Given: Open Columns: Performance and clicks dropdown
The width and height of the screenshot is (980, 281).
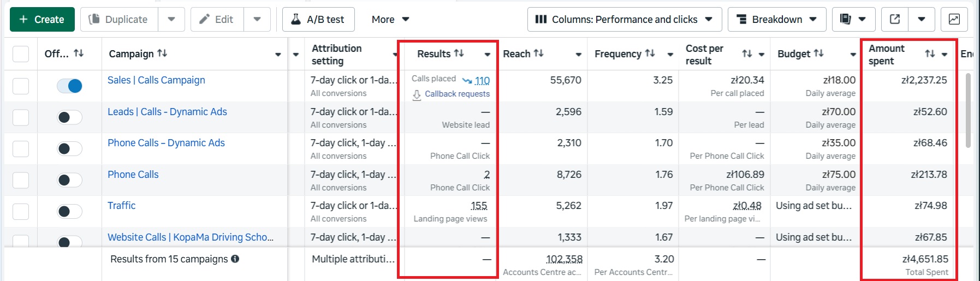Looking at the screenshot, I should tap(624, 20).
